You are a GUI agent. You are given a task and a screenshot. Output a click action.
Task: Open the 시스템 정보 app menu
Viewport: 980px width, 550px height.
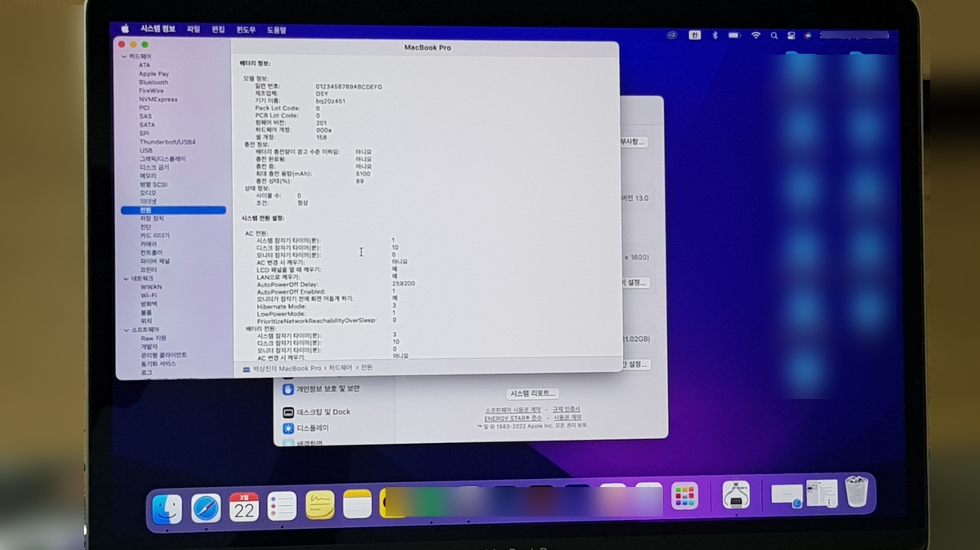tap(158, 29)
